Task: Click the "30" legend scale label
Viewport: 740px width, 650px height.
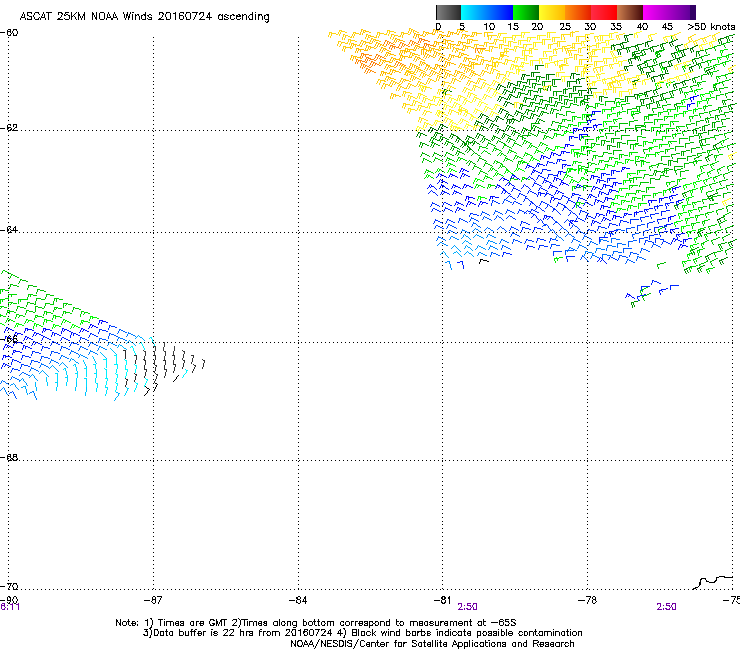Action: click(x=590, y=27)
